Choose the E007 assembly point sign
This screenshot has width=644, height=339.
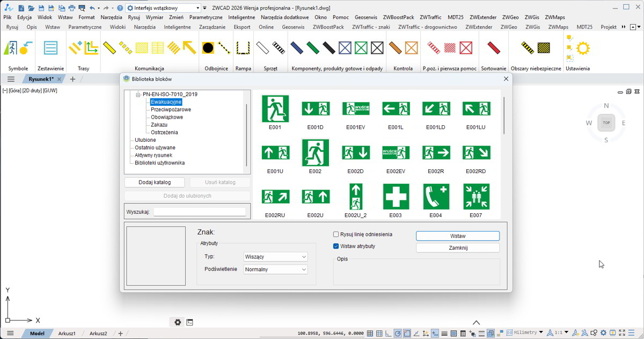[x=476, y=197]
